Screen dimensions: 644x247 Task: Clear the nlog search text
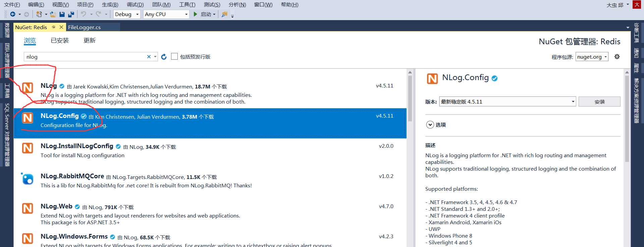(x=149, y=57)
